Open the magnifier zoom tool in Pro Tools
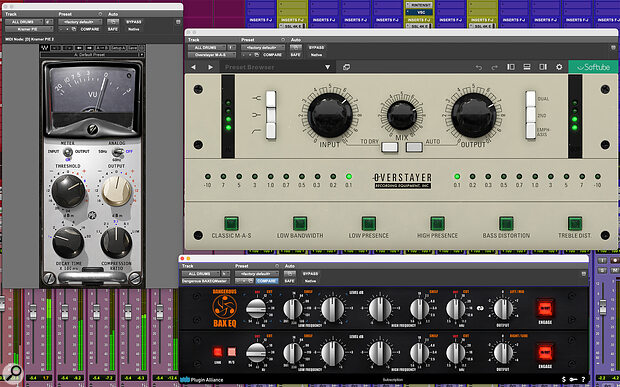620x387 pixels. coord(13,372)
